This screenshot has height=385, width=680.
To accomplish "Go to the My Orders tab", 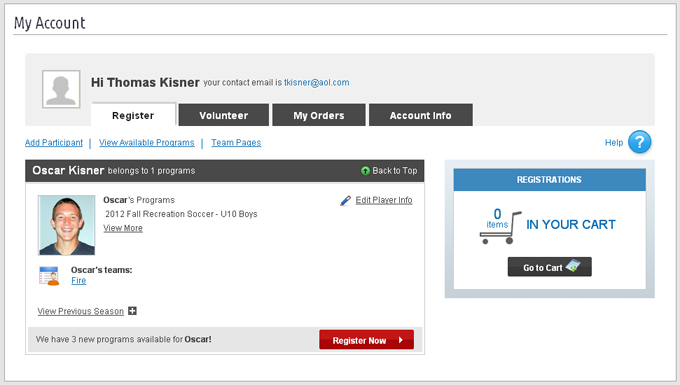I will pos(319,115).
